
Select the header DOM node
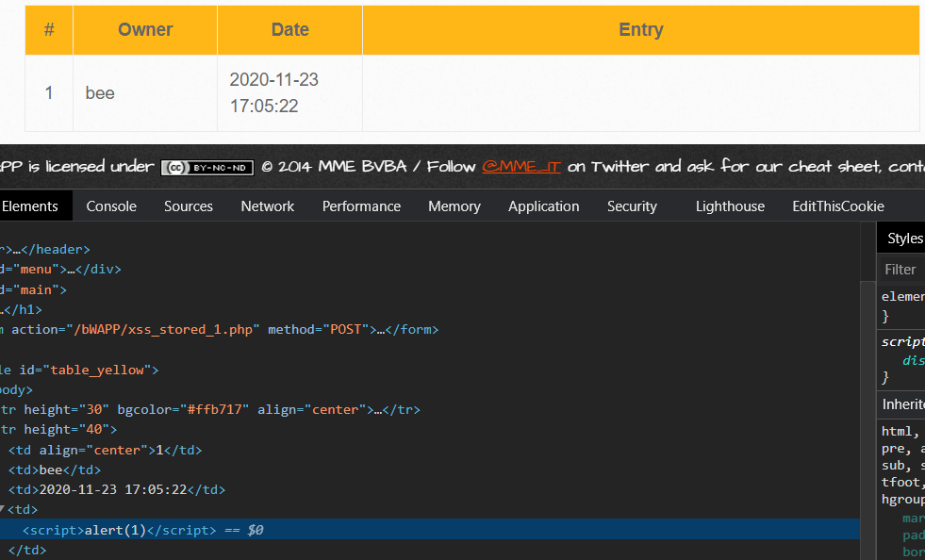45,250
